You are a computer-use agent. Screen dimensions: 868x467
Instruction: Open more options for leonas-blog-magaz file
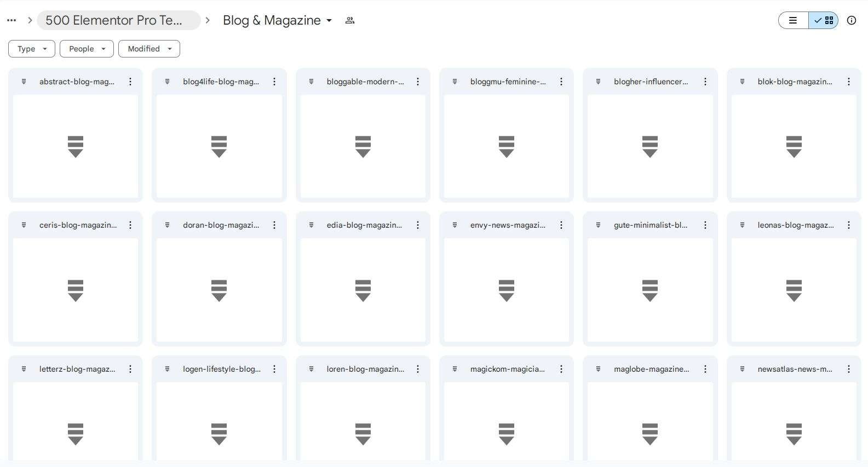click(849, 225)
